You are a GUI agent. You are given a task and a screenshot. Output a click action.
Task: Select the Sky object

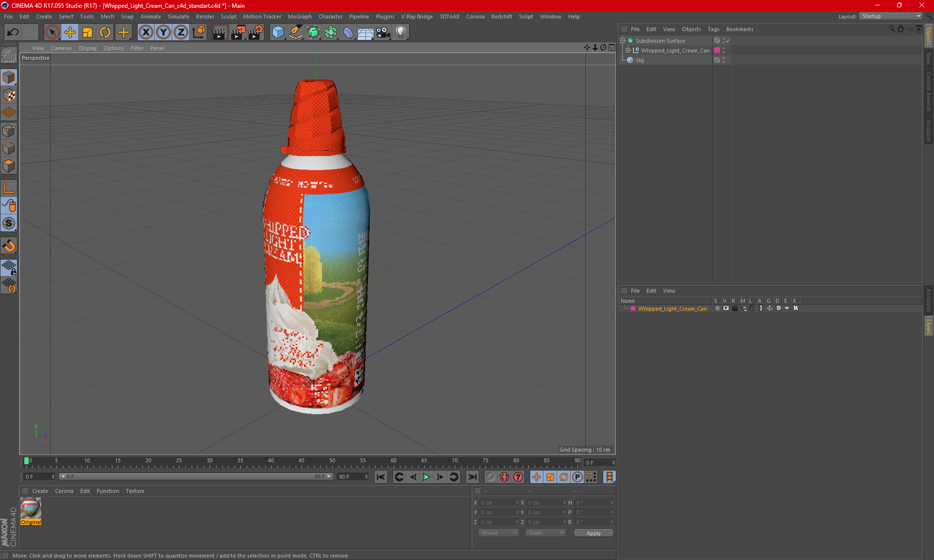(x=640, y=60)
